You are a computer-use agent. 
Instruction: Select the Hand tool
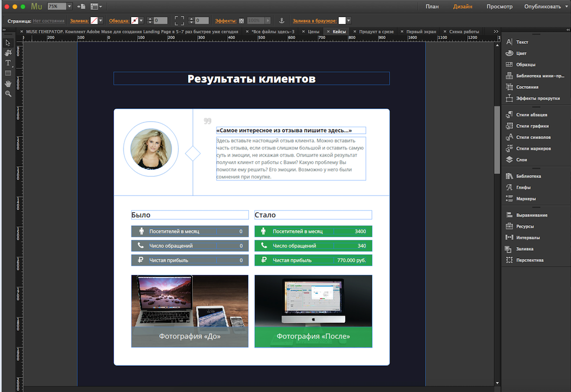coord(8,83)
